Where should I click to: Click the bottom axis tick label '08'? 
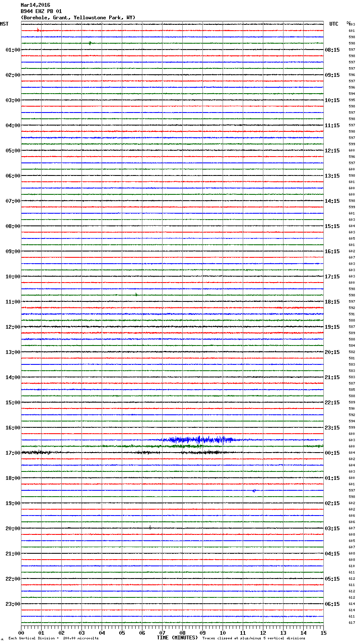point(182,633)
